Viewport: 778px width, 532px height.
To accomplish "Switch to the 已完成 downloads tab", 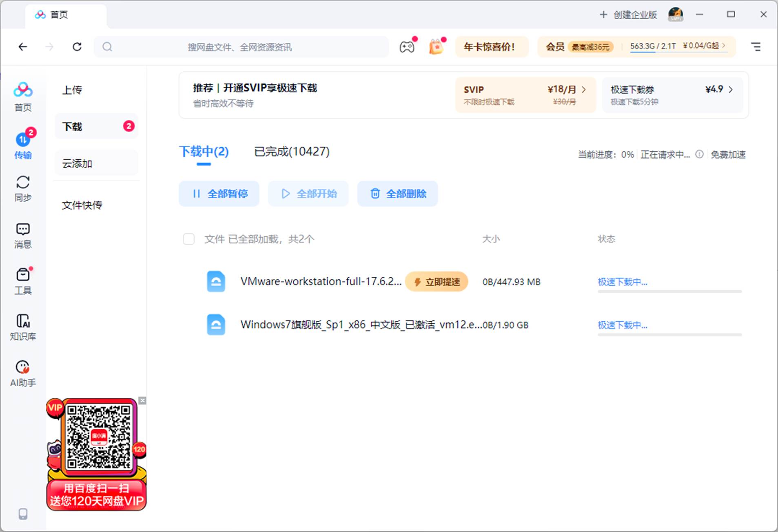I will point(290,152).
